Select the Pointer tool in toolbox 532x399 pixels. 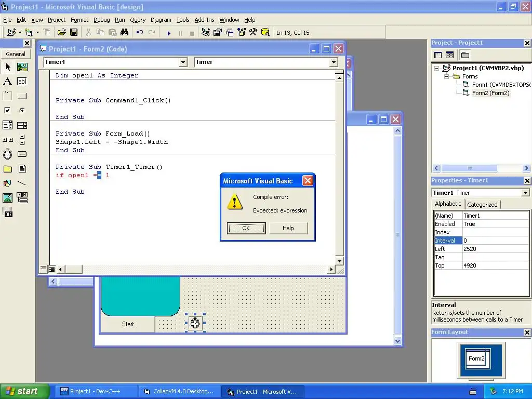[x=7, y=67]
